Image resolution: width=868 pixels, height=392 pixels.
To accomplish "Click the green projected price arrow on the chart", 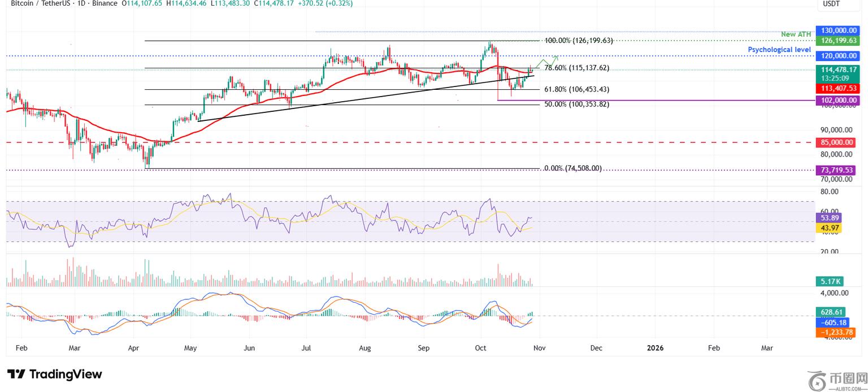I will [547, 60].
